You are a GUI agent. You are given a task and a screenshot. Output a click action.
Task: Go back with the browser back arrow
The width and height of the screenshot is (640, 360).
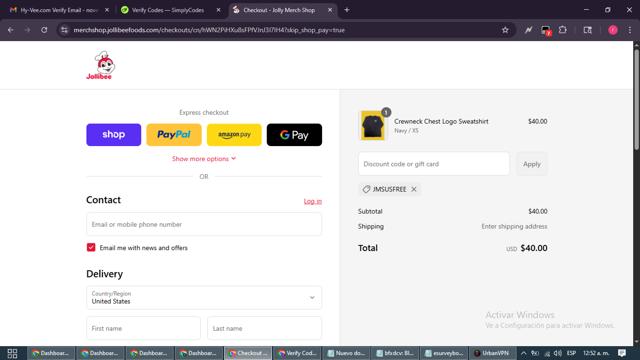point(11,30)
